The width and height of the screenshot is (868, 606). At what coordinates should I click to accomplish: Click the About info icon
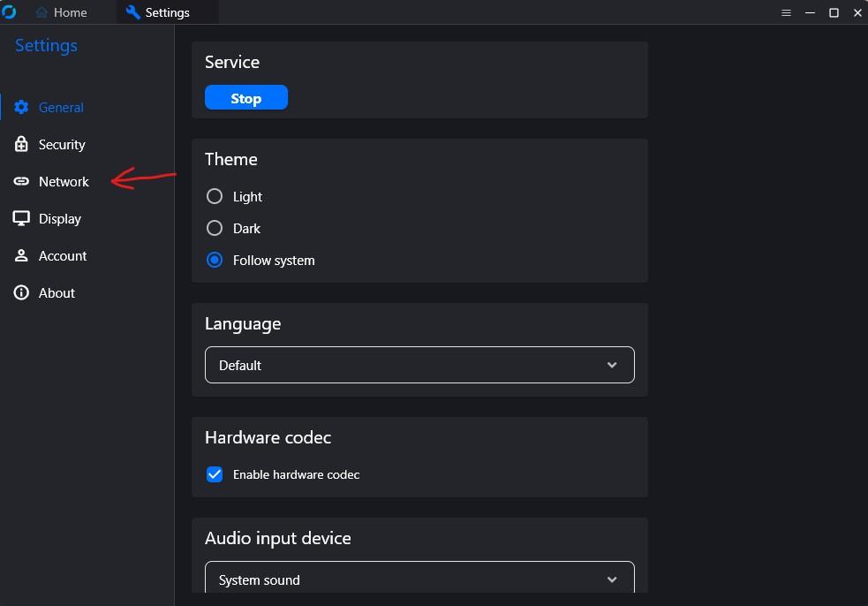coord(21,292)
